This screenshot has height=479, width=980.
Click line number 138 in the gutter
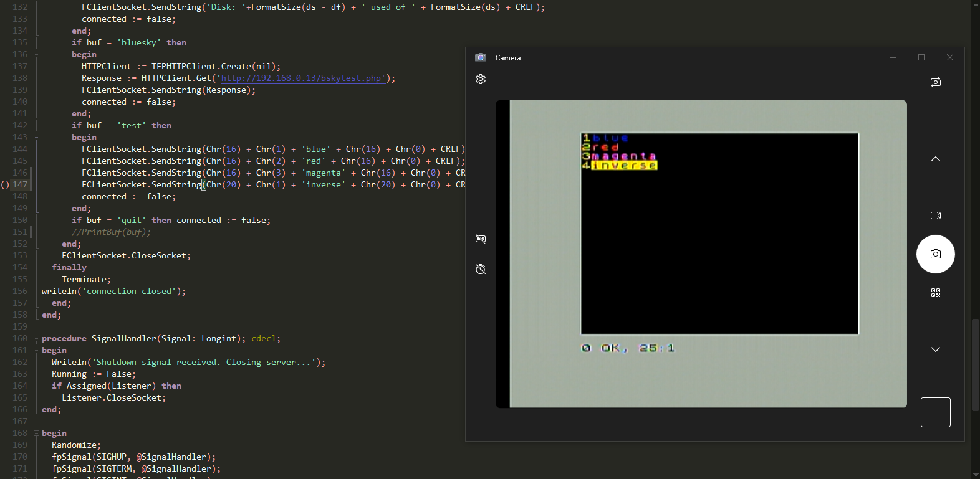[x=20, y=78]
